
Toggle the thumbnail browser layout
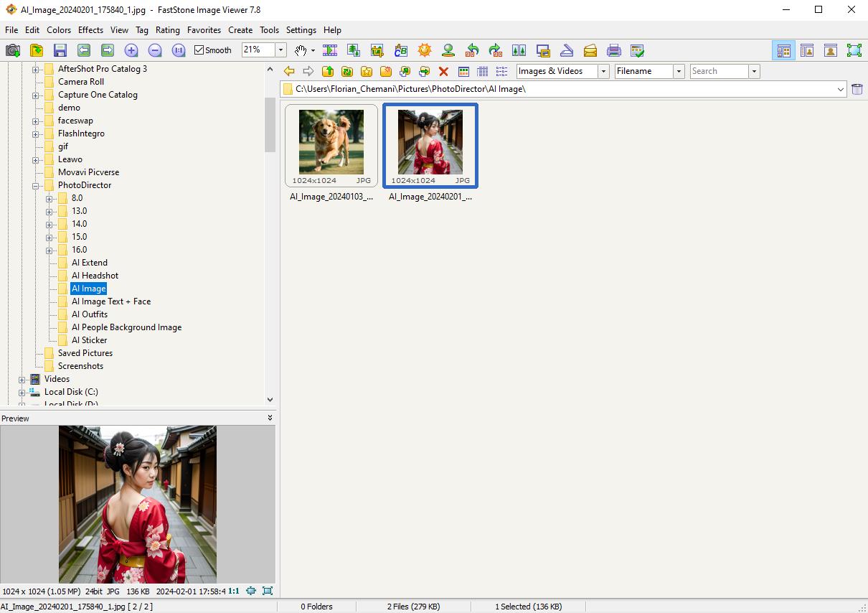pyautogui.click(x=783, y=50)
